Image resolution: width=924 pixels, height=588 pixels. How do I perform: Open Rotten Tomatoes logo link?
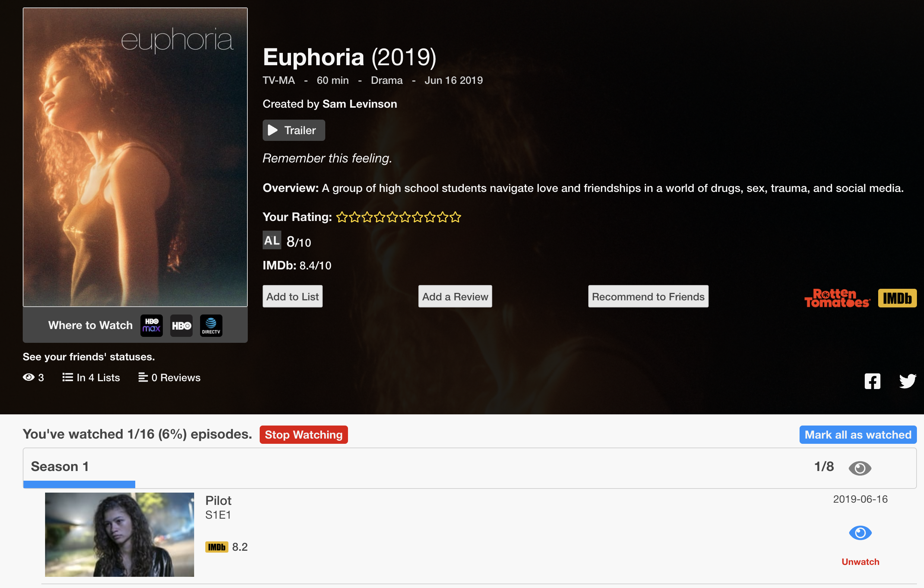[x=837, y=298]
